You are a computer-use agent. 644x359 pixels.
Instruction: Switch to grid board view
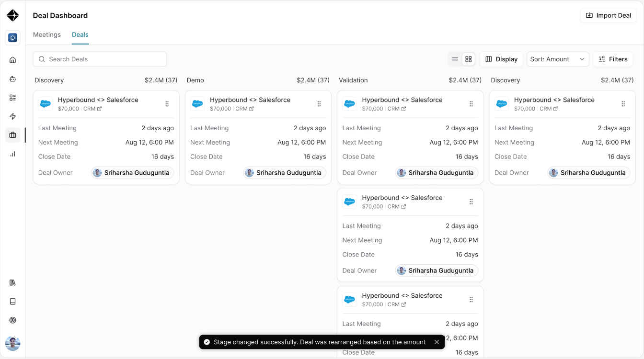tap(469, 59)
